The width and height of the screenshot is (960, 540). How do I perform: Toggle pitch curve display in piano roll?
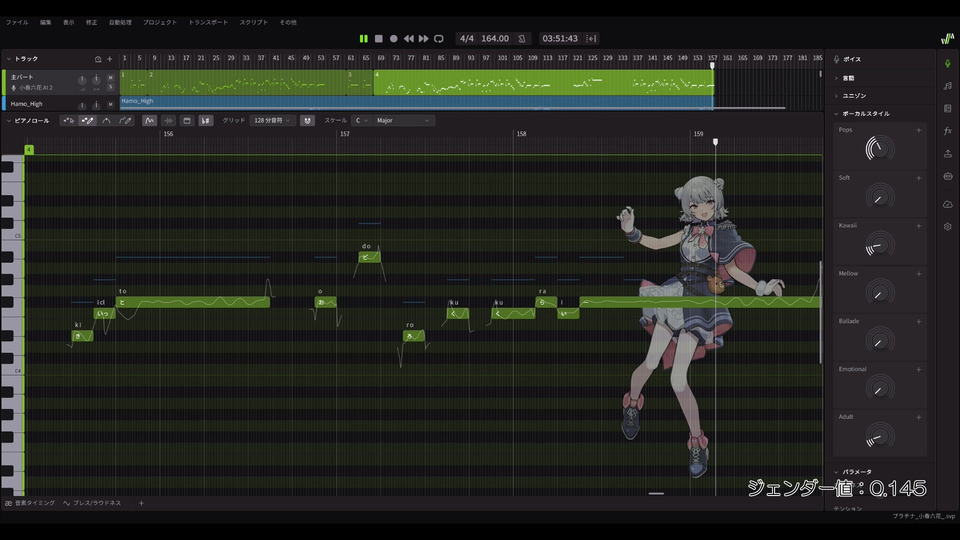[x=150, y=120]
